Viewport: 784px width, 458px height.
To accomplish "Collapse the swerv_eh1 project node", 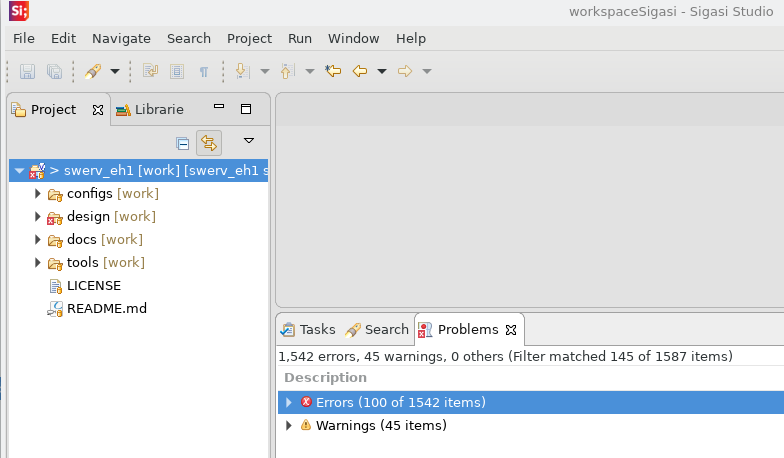I will (19, 170).
